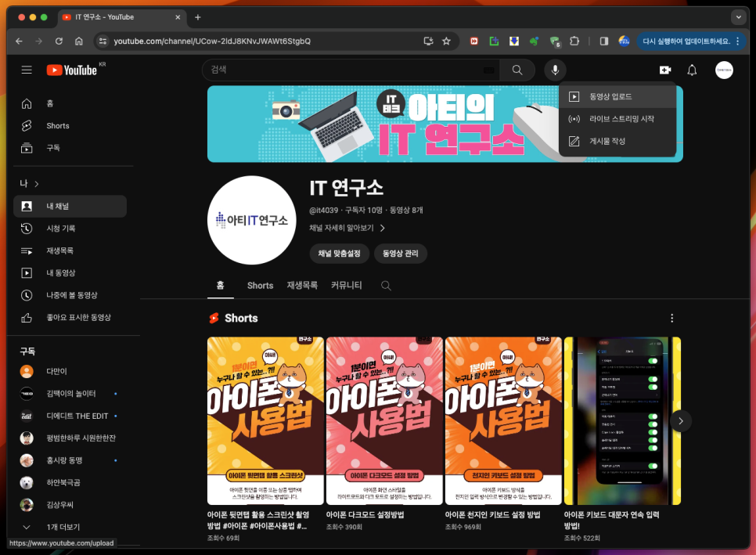Click the Chrome profile avatar
Screen dimensions: 756x555
pos(624,41)
